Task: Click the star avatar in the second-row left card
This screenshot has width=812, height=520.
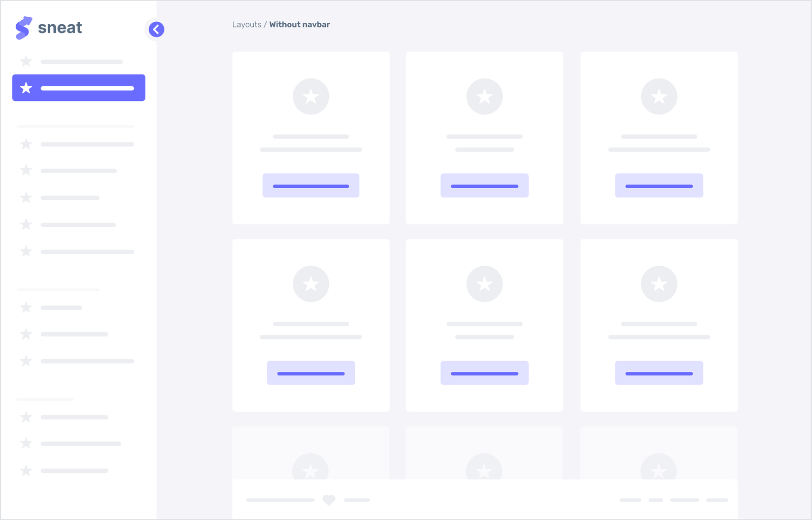Action: pyautogui.click(x=311, y=284)
